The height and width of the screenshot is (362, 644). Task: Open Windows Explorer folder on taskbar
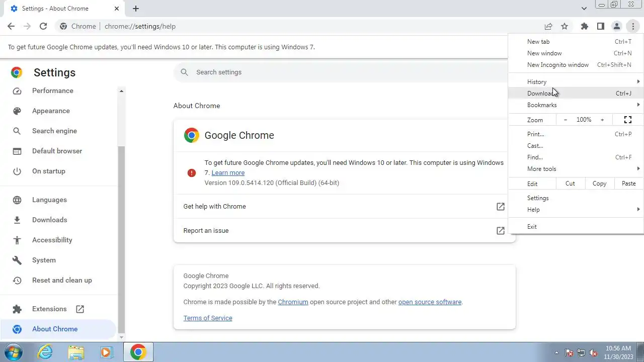pos(75,352)
